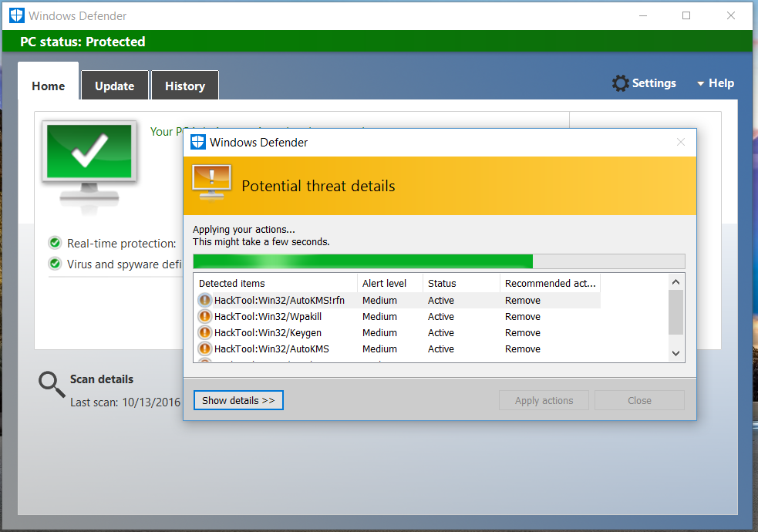
Task: Open the History tab
Action: tap(185, 86)
